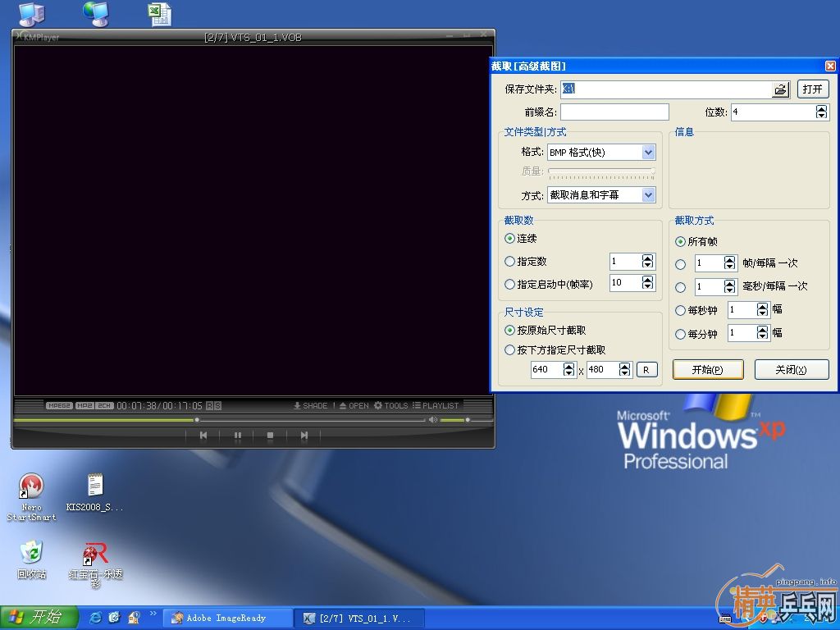Select the 所有帧 all frames radio button
This screenshot has width=840, height=630.
click(680, 242)
